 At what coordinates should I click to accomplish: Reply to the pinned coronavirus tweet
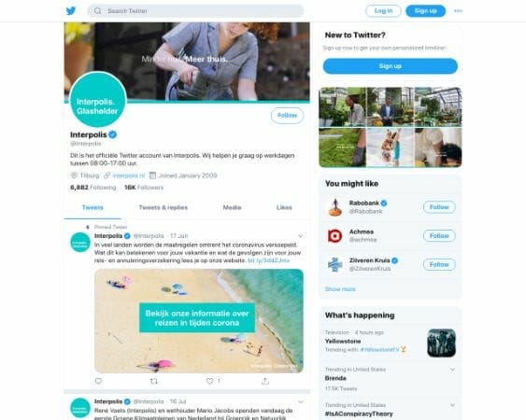pyautogui.click(x=98, y=381)
